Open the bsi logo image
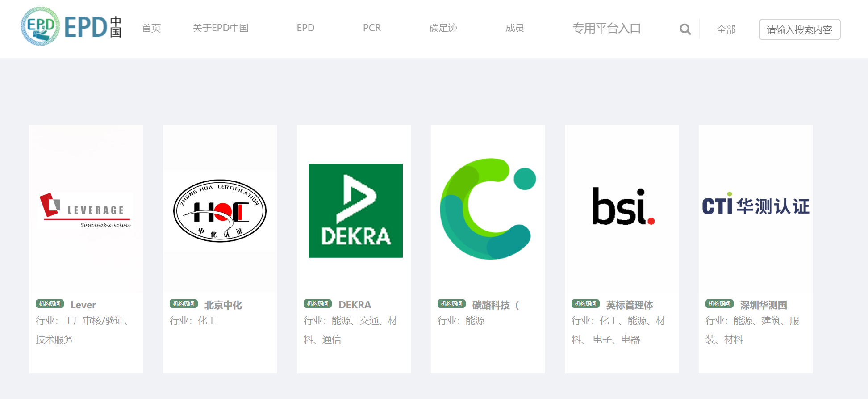868x399 pixels. [623, 206]
